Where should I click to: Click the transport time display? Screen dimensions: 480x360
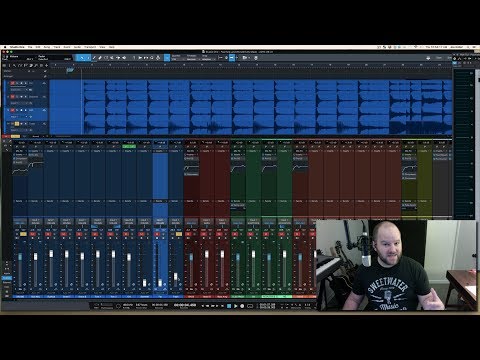pyautogui.click(x=185, y=305)
